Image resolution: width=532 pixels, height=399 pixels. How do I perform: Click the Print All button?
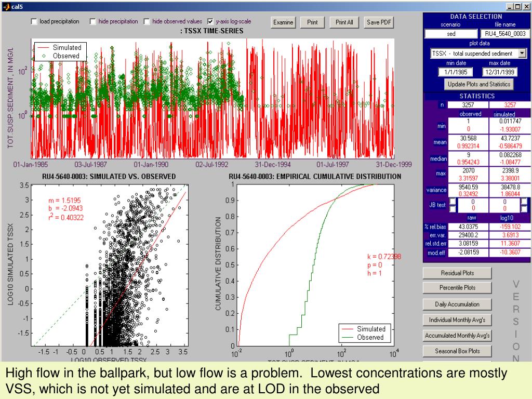tap(344, 22)
